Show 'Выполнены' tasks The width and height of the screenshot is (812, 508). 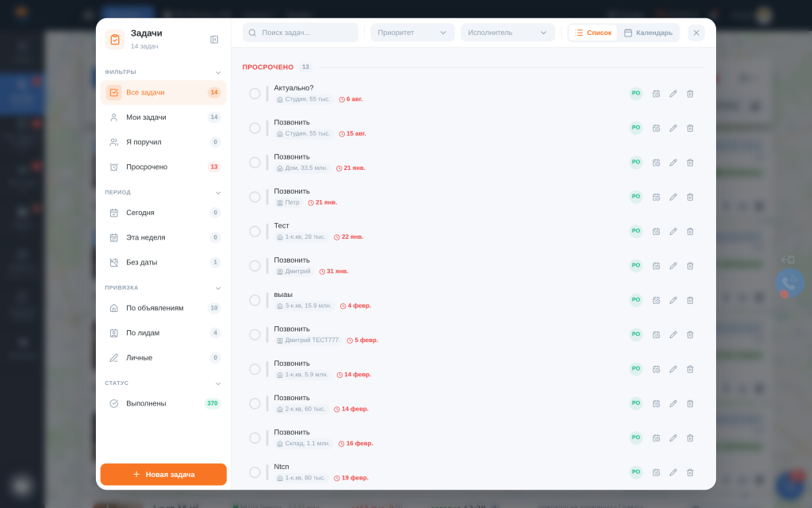[163, 403]
